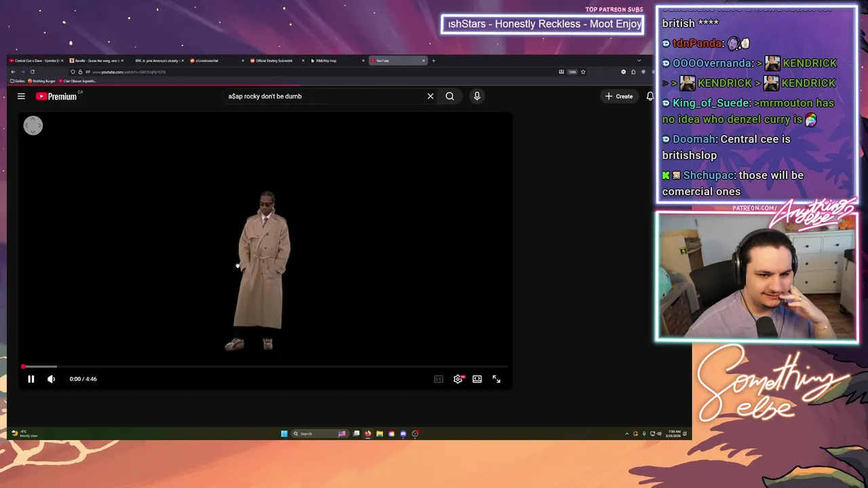Open the Create button
The height and width of the screenshot is (488, 868).
619,96
